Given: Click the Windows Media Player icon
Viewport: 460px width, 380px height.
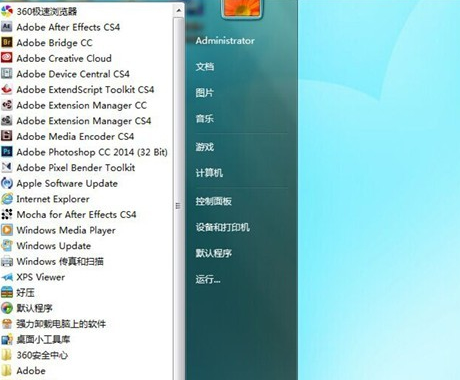Looking at the screenshot, I should [x=7, y=230].
